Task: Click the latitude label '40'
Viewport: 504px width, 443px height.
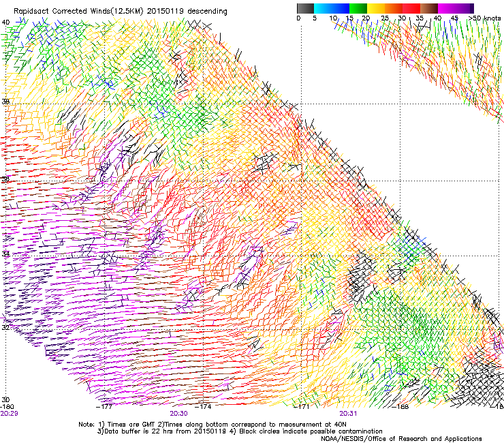Action: coord(5,22)
